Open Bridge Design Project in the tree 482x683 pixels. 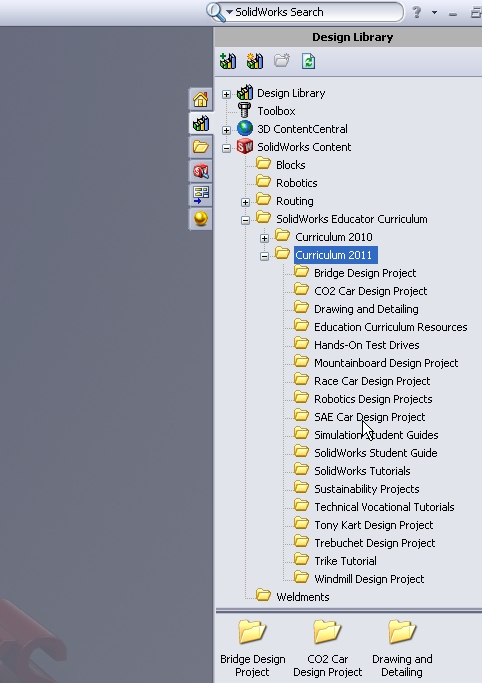point(365,273)
